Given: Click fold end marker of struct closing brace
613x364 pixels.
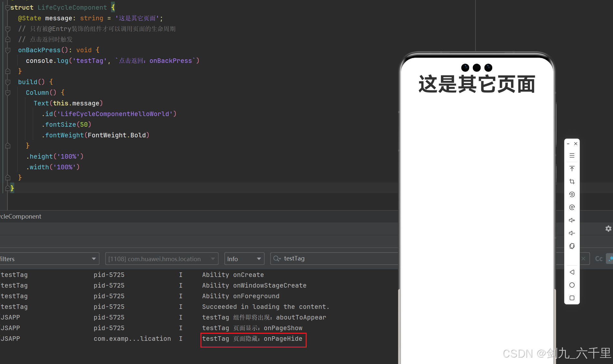Looking at the screenshot, I should 8,188.
